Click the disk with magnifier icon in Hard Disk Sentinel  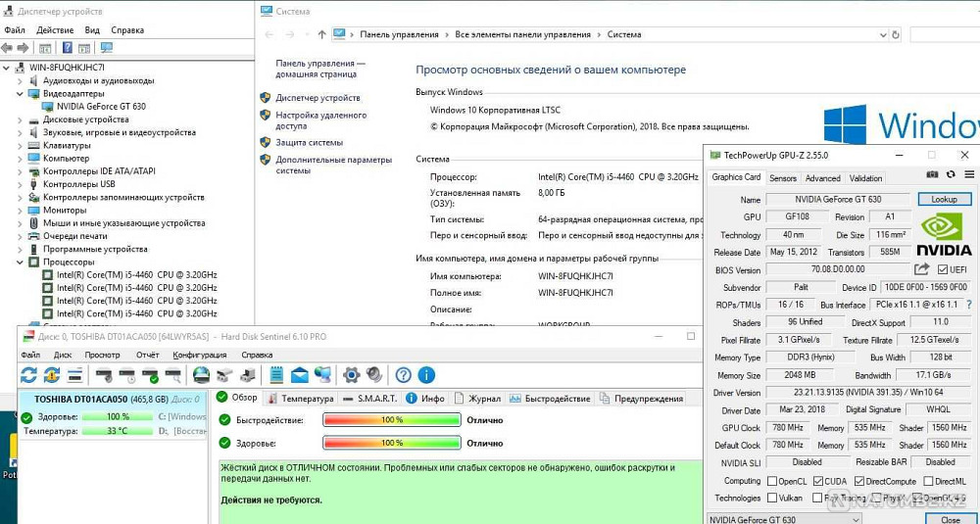pyautogui.click(x=173, y=375)
